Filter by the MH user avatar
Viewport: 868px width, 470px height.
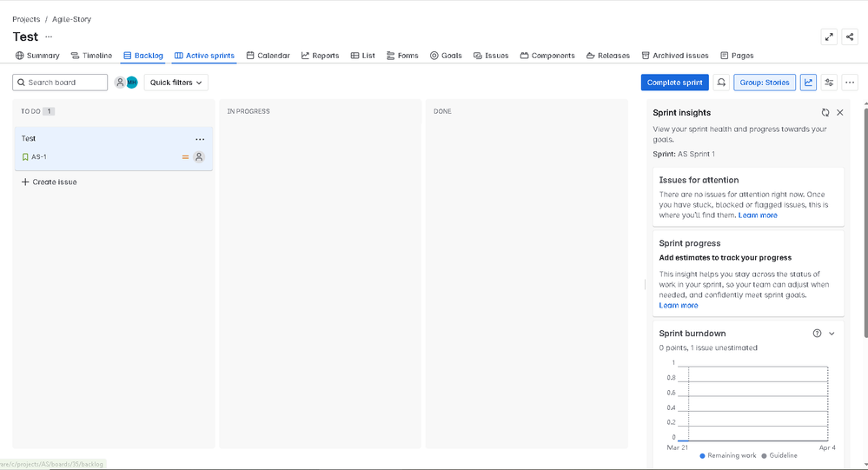132,83
